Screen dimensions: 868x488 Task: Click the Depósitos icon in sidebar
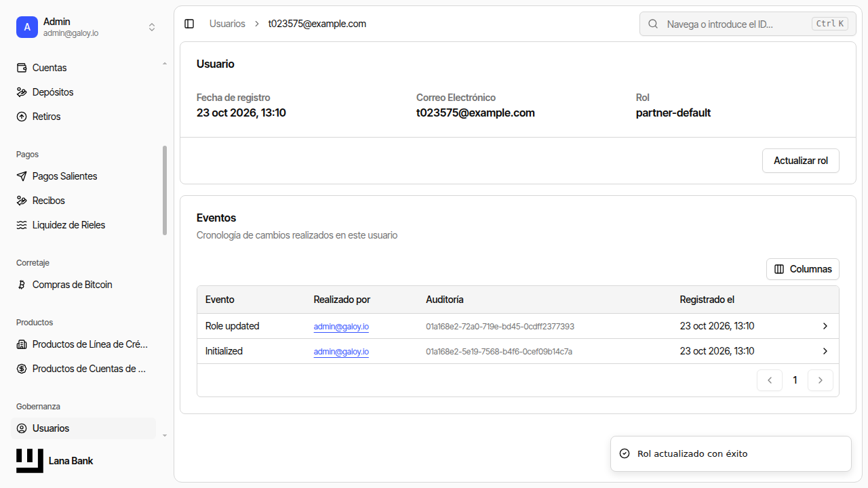click(22, 92)
